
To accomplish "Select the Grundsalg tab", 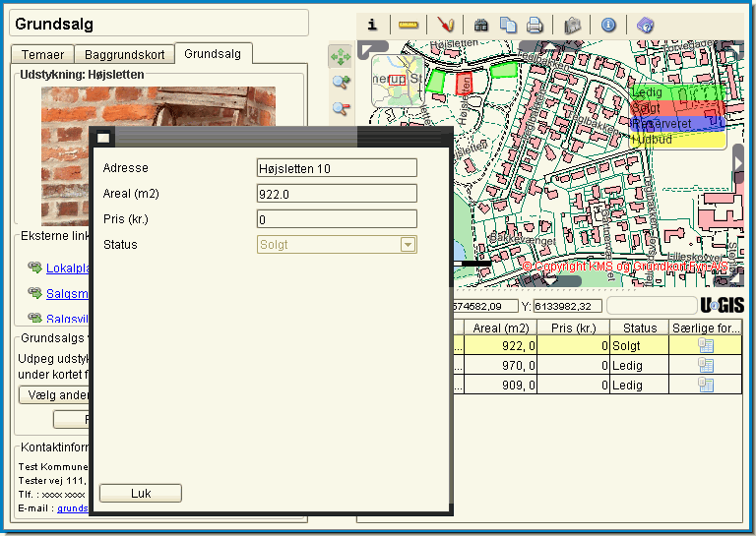I will [x=213, y=53].
